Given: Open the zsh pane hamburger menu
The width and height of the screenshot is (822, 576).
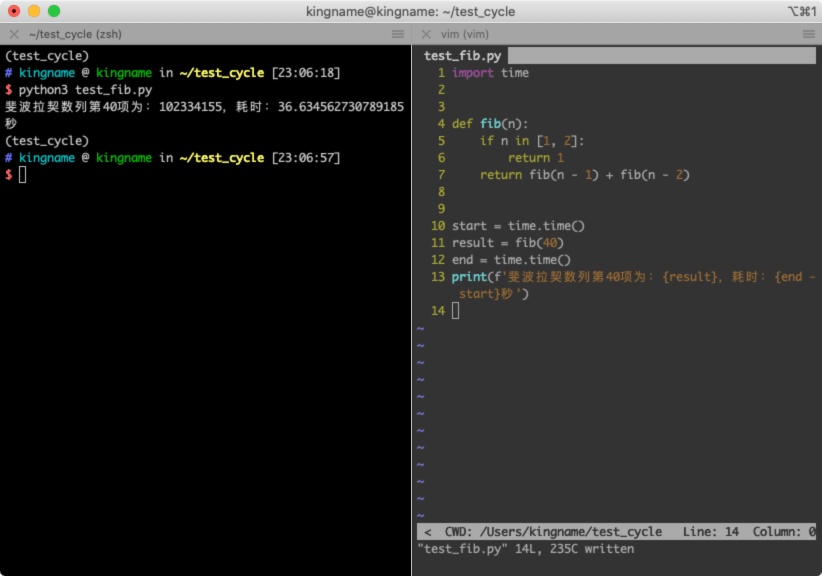Looking at the screenshot, I should coord(398,35).
